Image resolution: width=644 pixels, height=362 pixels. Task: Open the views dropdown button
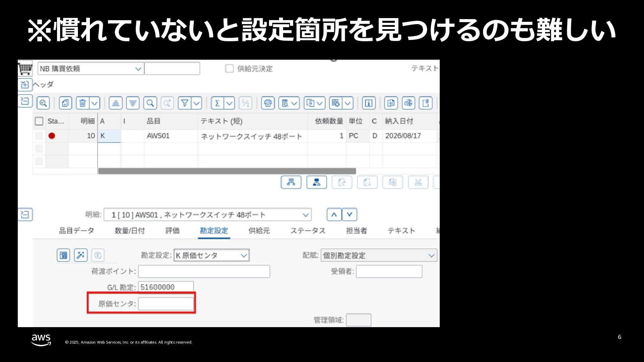pyautogui.click(x=289, y=103)
